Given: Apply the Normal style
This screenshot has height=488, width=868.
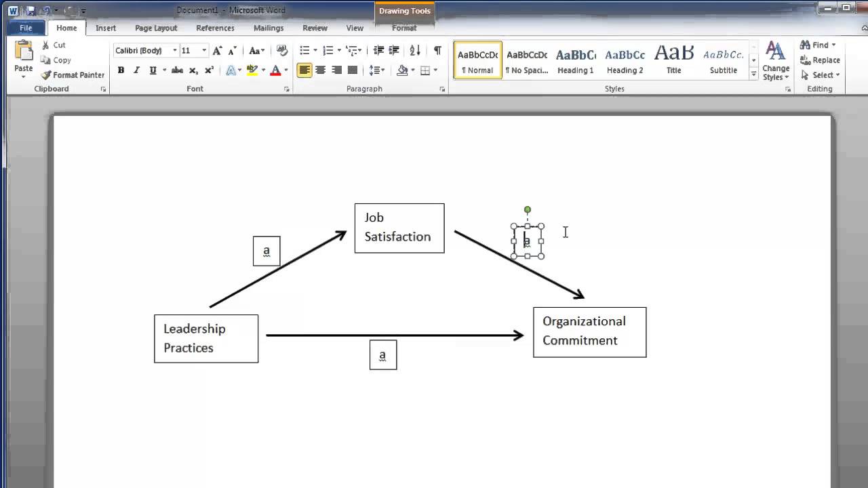Looking at the screenshot, I should coord(477,60).
